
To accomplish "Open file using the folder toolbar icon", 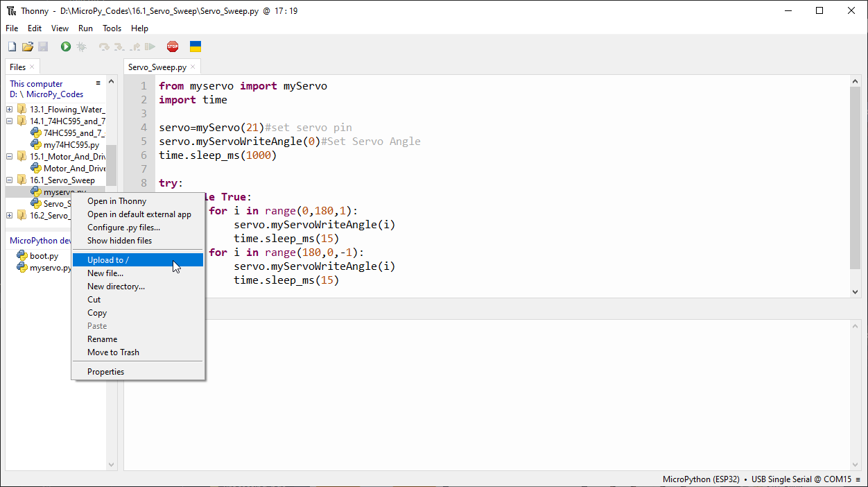I will 28,46.
